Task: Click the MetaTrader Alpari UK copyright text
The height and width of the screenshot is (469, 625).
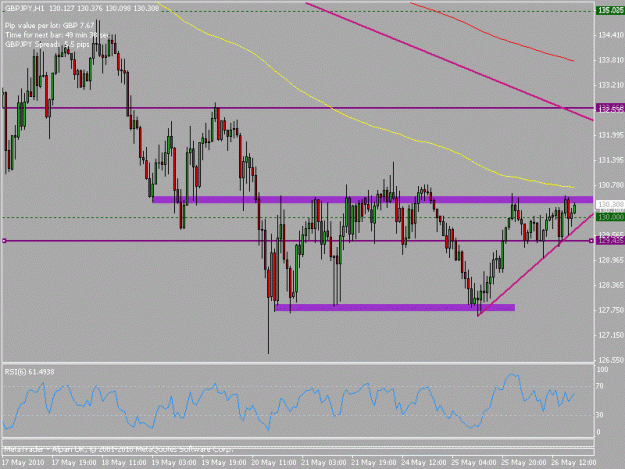Action: pyautogui.click(x=118, y=449)
